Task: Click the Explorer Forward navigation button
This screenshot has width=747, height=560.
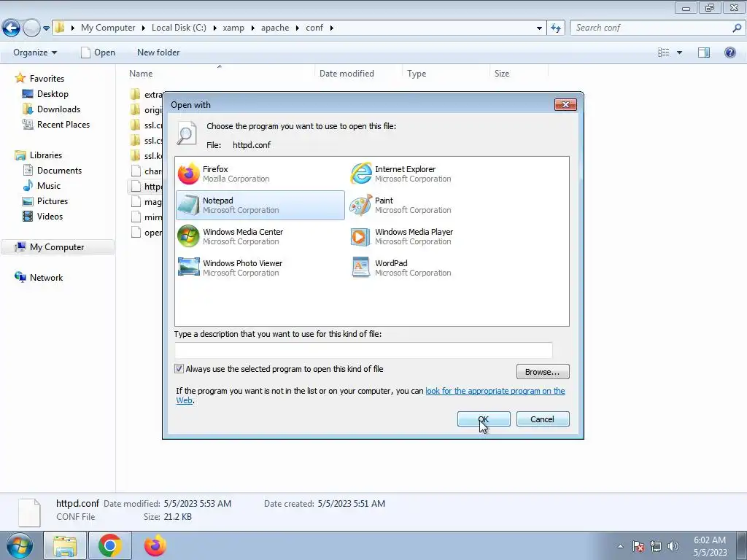Action: click(31, 28)
